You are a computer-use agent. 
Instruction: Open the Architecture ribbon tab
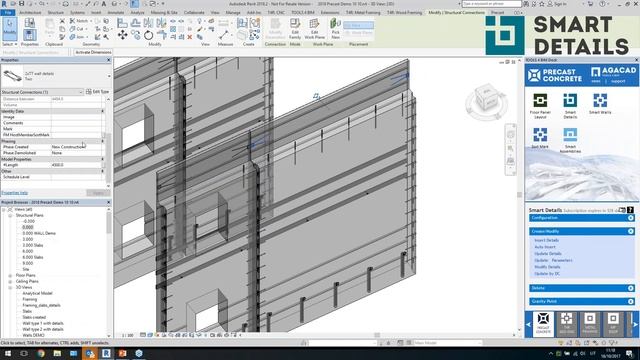(30, 13)
